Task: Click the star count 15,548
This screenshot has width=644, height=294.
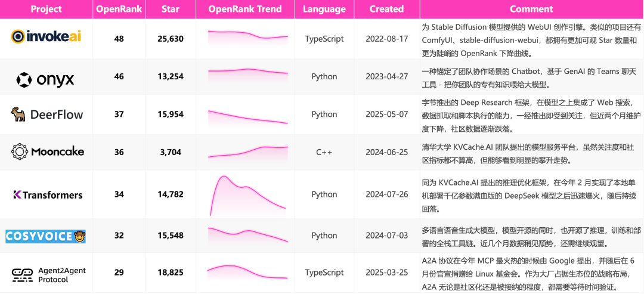Action: tap(171, 236)
